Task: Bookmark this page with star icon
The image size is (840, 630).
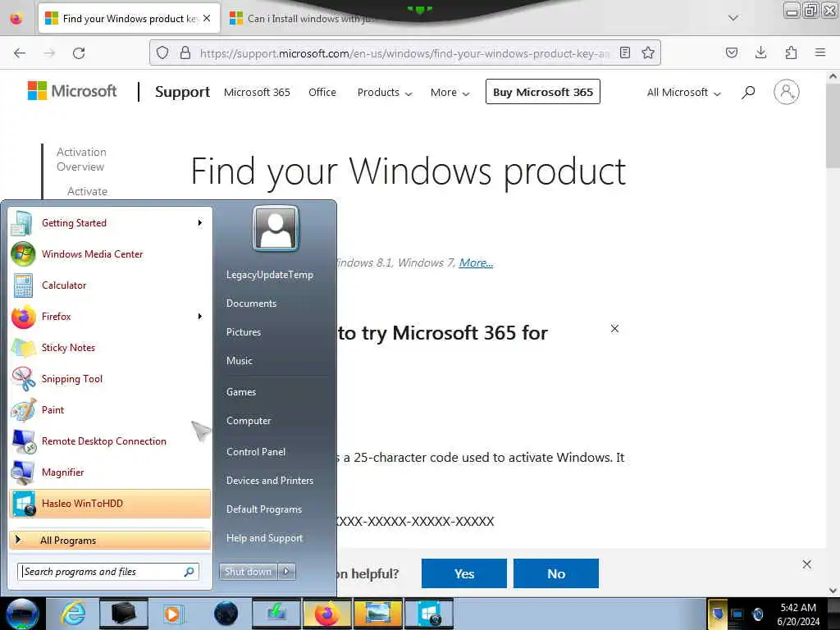Action: pyautogui.click(x=648, y=52)
